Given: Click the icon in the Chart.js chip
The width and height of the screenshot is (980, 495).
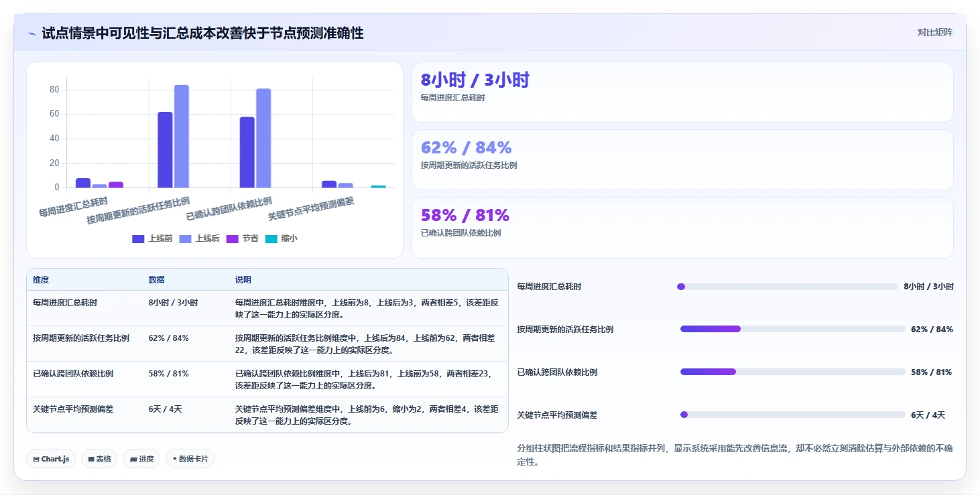Looking at the screenshot, I should (x=36, y=459).
